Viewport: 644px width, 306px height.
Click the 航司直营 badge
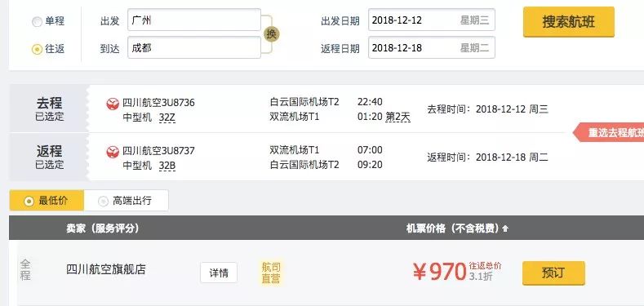point(271,273)
